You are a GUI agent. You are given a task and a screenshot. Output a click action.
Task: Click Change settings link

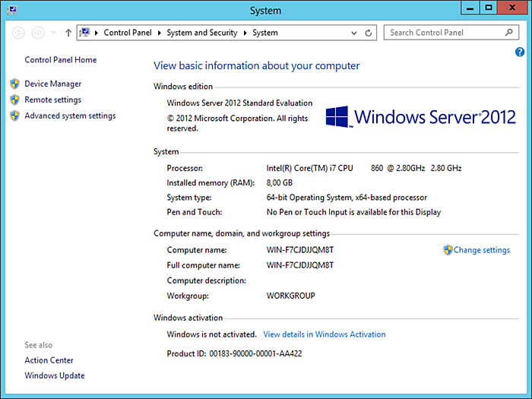point(481,250)
